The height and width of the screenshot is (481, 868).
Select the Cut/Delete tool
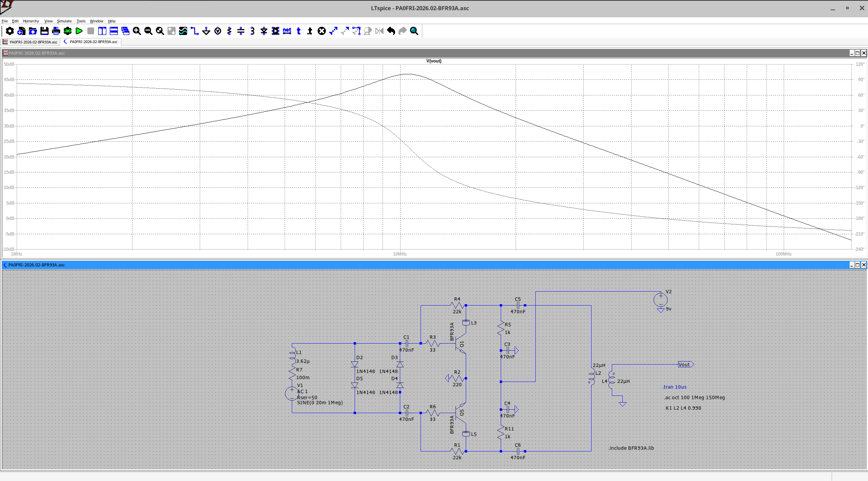click(x=322, y=31)
